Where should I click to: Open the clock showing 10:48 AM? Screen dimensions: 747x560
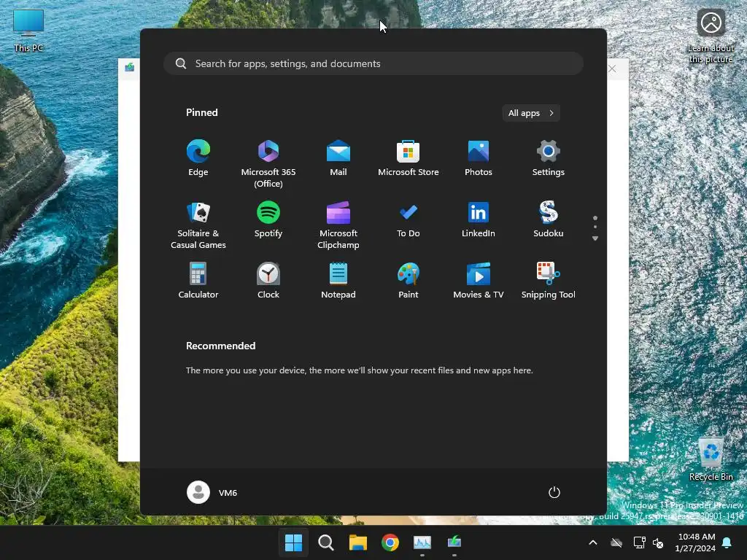tap(695, 542)
